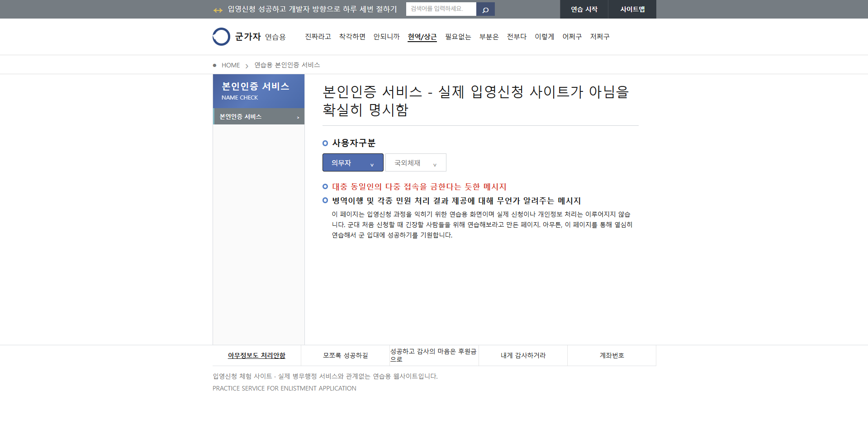Open 본인인증 서비스 sidebar item
868x424 pixels.
point(259,116)
